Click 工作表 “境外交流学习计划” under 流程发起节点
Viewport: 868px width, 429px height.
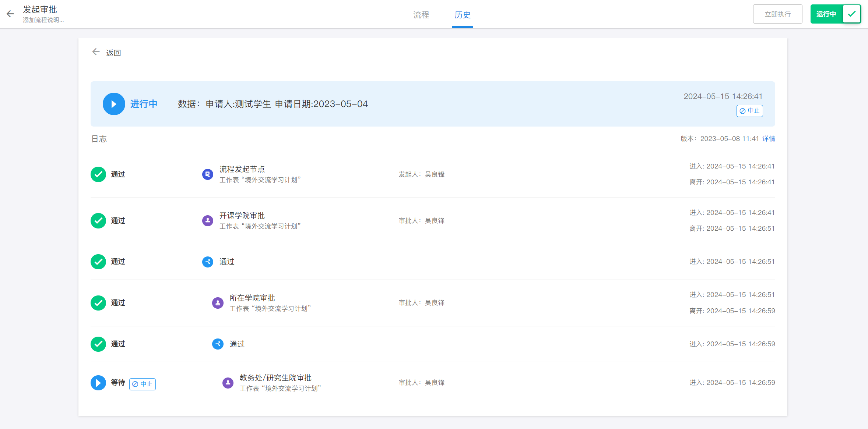(x=260, y=180)
